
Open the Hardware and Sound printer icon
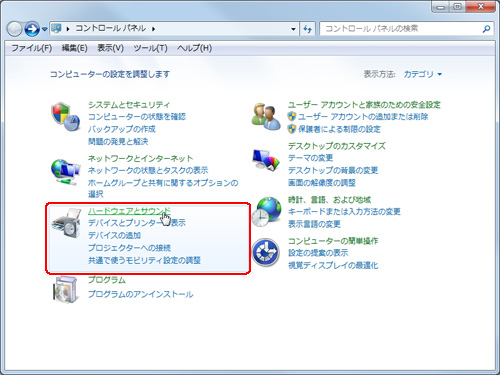click(x=66, y=223)
